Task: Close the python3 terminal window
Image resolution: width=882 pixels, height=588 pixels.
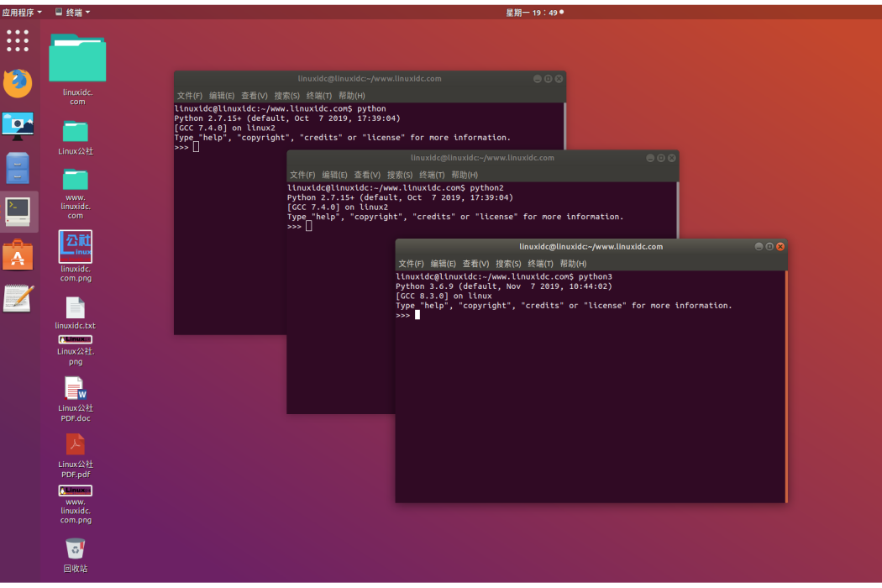Action: (x=780, y=246)
